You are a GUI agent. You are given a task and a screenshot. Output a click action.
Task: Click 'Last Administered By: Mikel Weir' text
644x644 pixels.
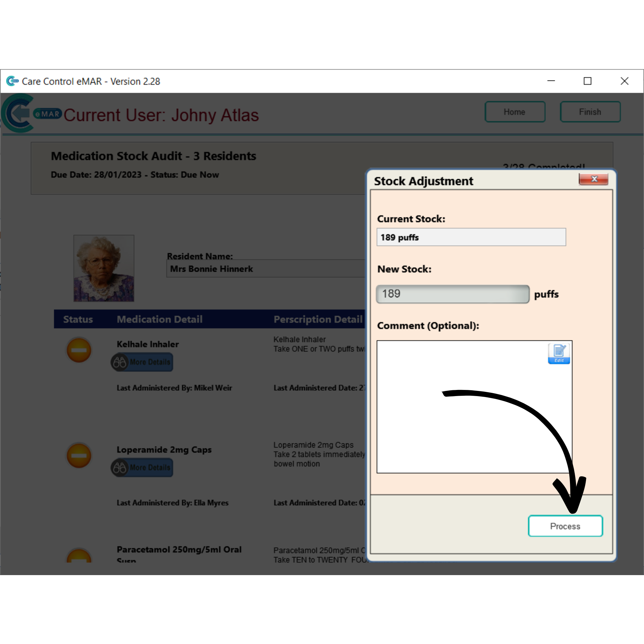[x=174, y=388]
